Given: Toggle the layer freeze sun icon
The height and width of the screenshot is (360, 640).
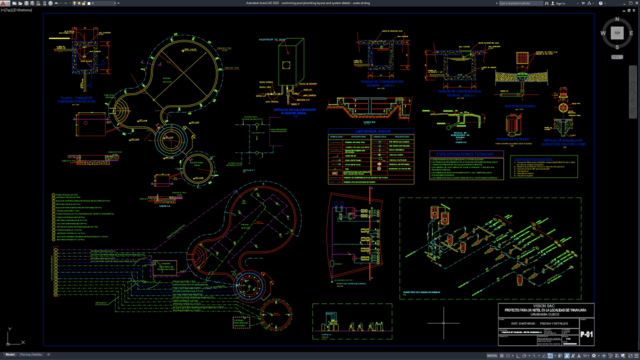Looking at the screenshot, I should click(x=79, y=3).
